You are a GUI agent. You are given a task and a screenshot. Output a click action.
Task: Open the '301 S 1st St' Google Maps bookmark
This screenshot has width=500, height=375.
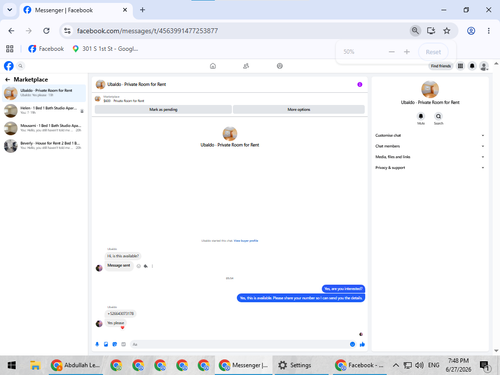[105, 49]
